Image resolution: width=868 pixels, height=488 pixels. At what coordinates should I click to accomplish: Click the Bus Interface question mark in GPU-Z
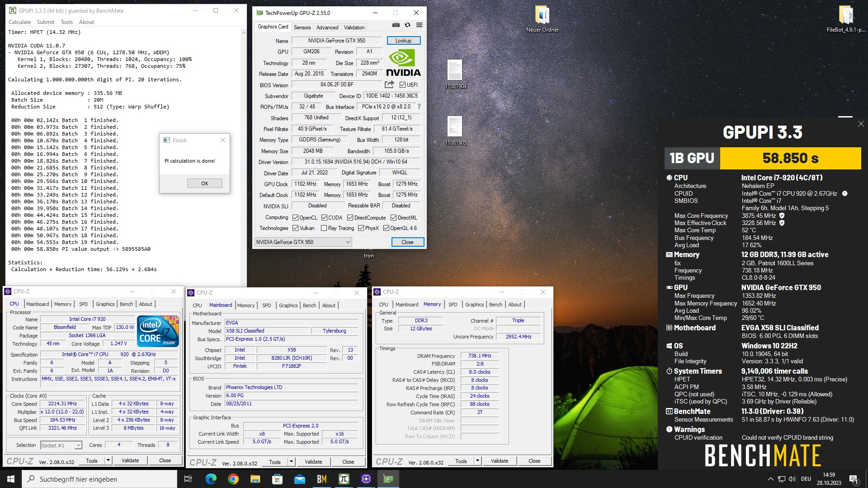click(x=419, y=107)
